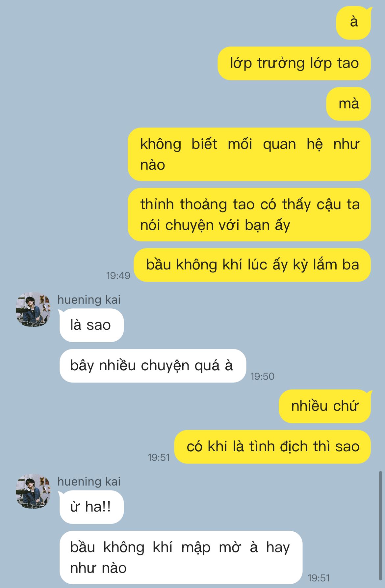Tap the 19:49 timestamp
Image resolution: width=385 pixels, height=588 pixels.
tap(118, 275)
